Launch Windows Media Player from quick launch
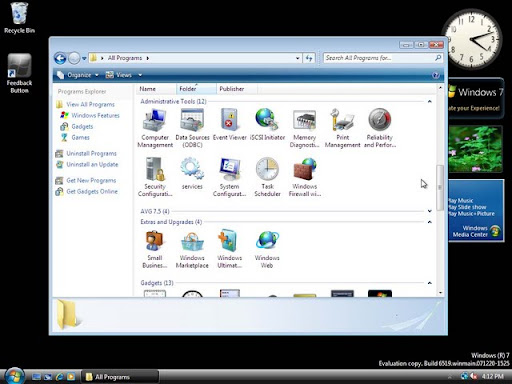 [71, 377]
